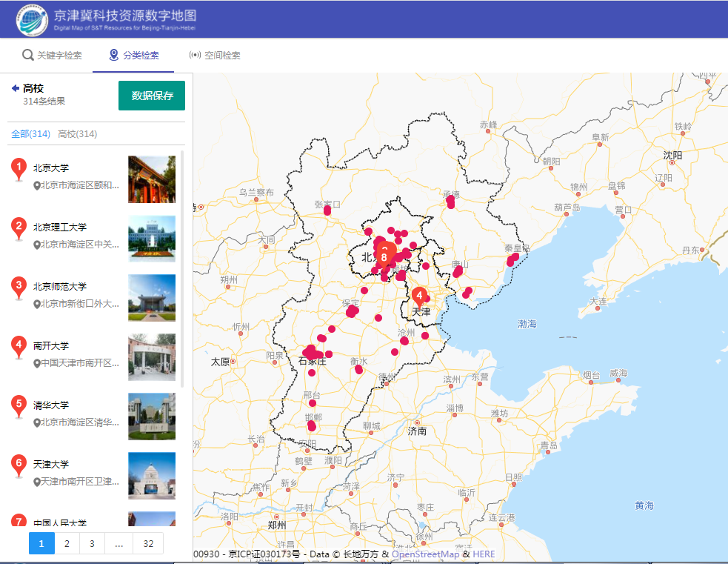This screenshot has width=728, height=564.
Task: Click the 承德 university dot on the map
Action: tap(450, 202)
